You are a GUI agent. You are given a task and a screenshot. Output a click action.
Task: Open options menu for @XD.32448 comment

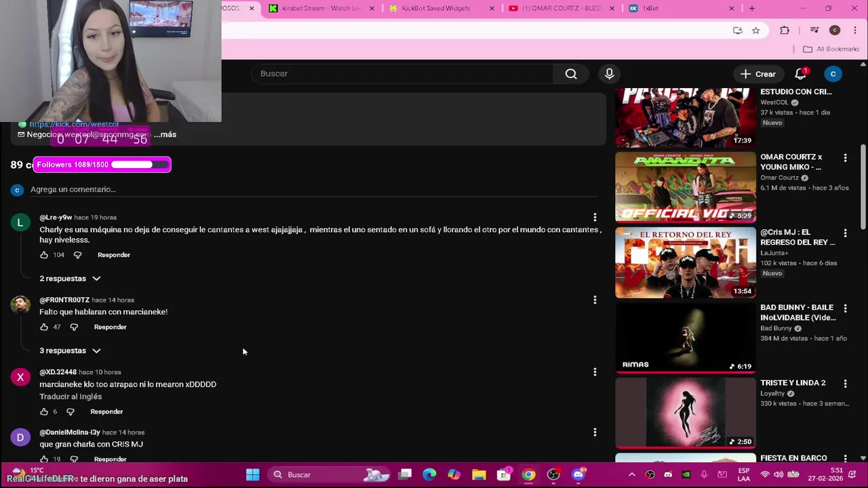coord(595,372)
